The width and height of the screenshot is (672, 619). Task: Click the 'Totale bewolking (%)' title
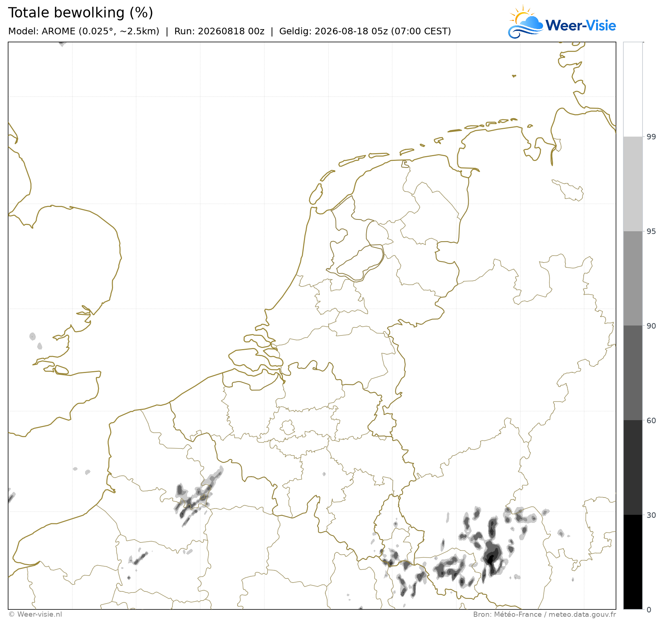tap(80, 13)
